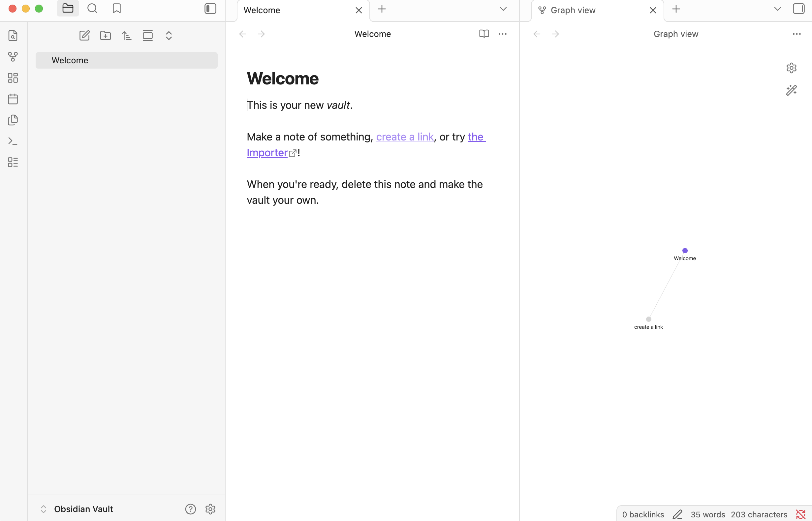This screenshot has width=812, height=521.
Task: Create a new note in file explorer
Action: pyautogui.click(x=84, y=36)
